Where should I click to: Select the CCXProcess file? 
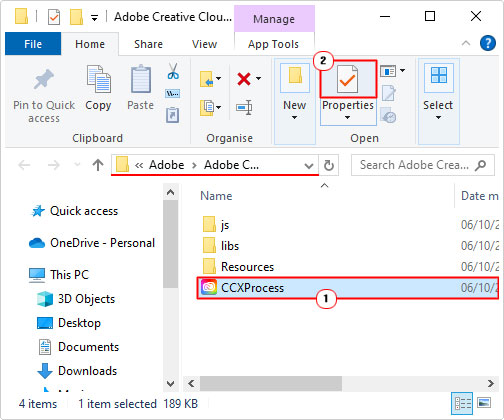[x=348, y=288]
